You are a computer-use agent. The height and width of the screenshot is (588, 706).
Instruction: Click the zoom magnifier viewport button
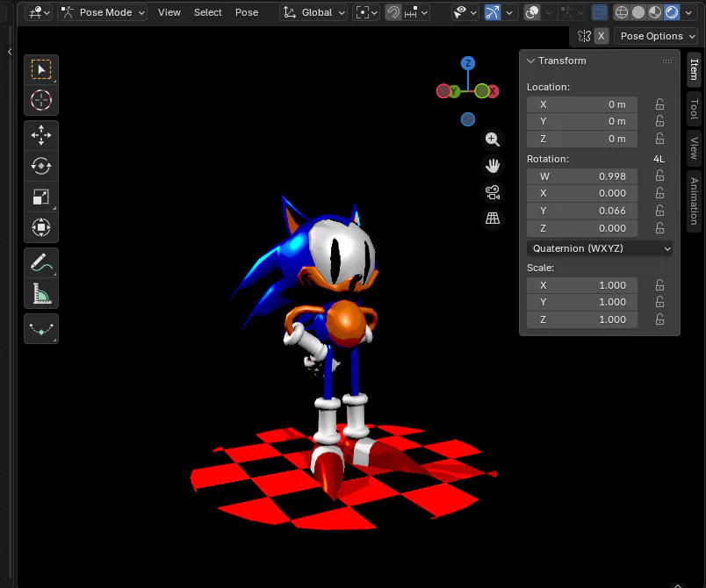click(492, 140)
